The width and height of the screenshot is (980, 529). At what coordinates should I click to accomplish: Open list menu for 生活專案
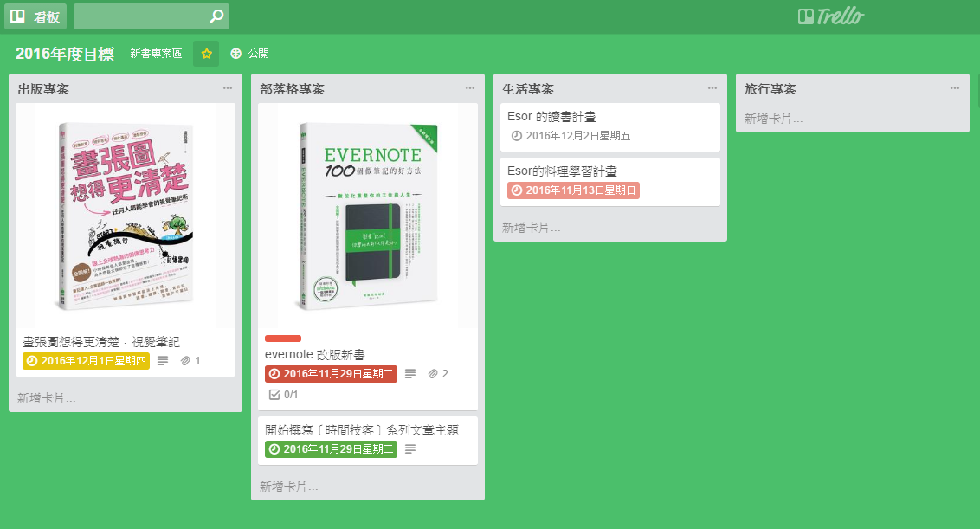tap(712, 89)
